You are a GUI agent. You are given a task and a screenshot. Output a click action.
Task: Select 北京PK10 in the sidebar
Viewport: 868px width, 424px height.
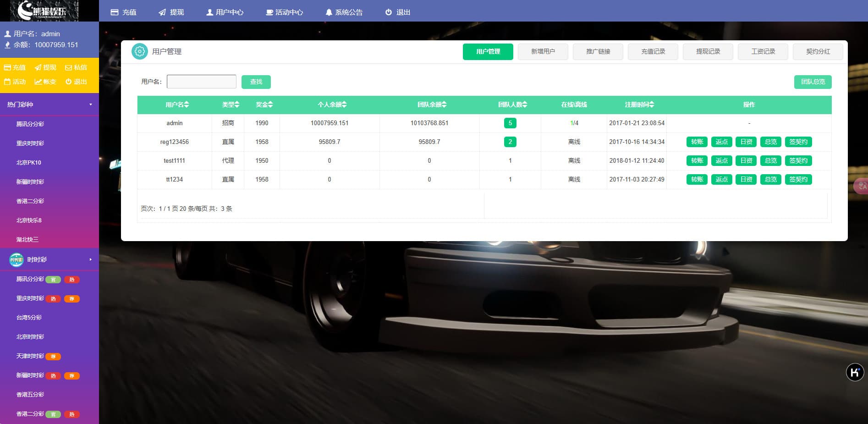(x=29, y=162)
